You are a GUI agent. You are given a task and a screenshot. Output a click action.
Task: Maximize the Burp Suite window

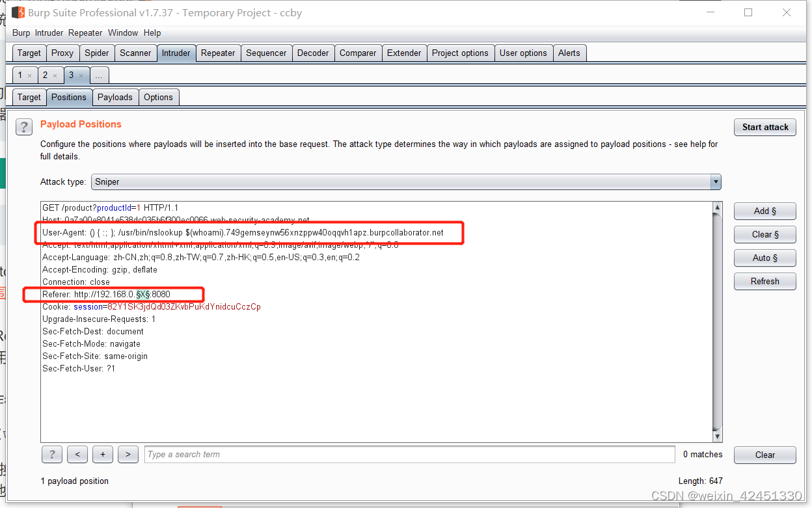[748, 12]
